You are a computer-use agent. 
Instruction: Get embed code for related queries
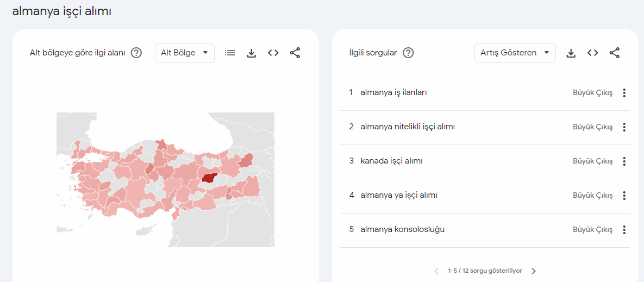tap(592, 53)
